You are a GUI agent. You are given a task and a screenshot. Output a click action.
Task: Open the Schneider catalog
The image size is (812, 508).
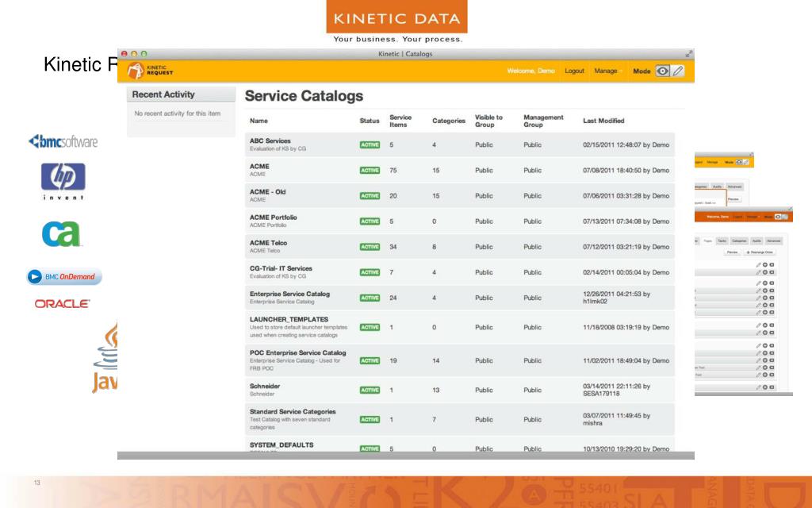pyautogui.click(x=265, y=387)
